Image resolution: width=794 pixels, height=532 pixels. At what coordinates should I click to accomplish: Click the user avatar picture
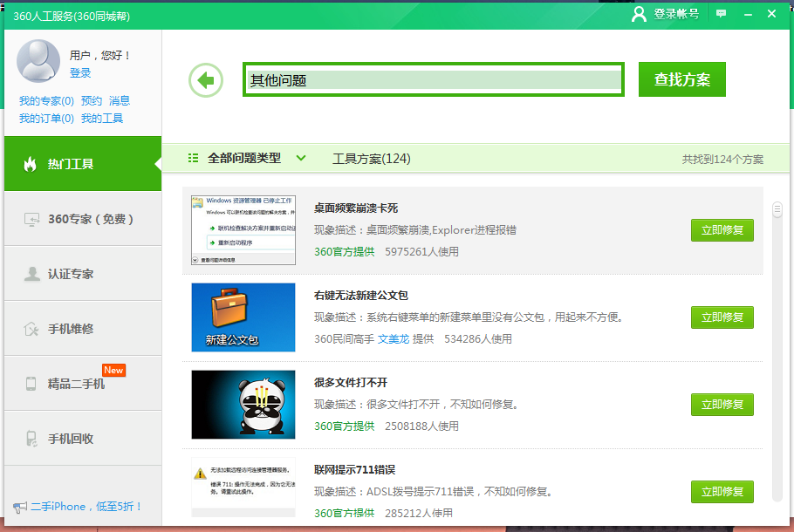pyautogui.click(x=38, y=61)
